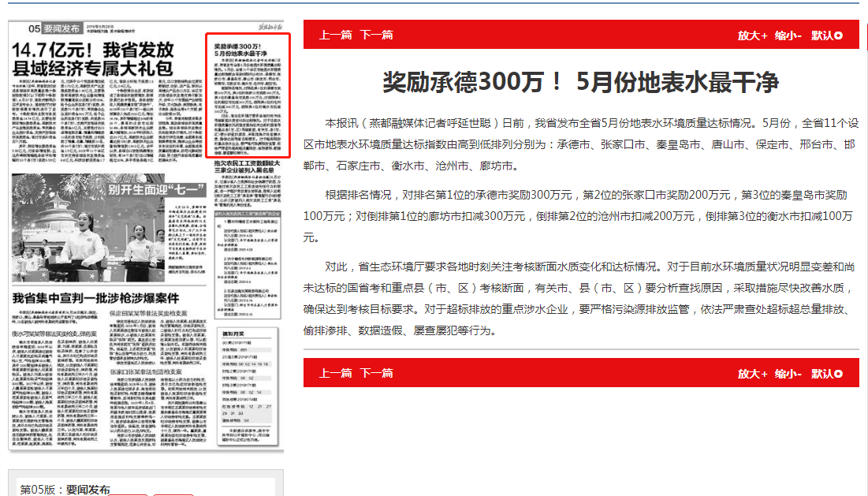Shrink text with 缩小- in top bar
Image resolution: width=868 pixels, height=496 pixels.
[x=788, y=35]
